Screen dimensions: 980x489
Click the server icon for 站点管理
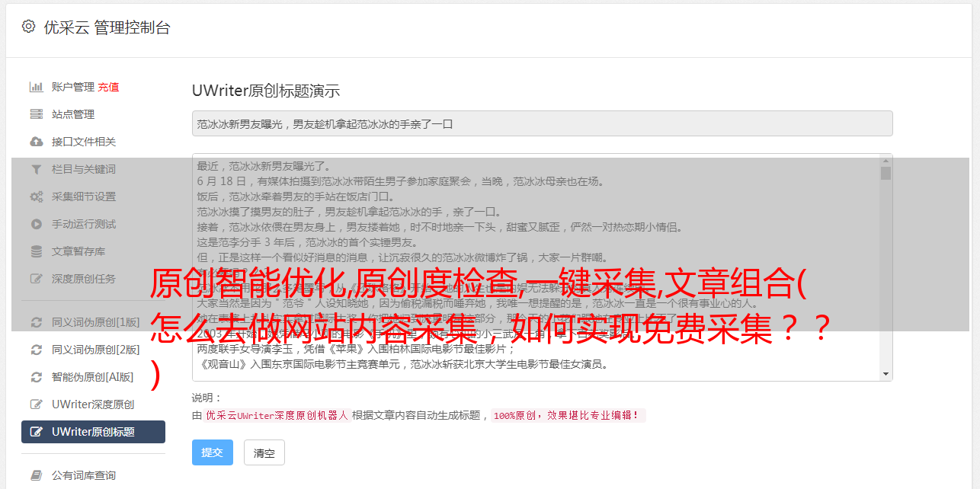click(x=36, y=114)
